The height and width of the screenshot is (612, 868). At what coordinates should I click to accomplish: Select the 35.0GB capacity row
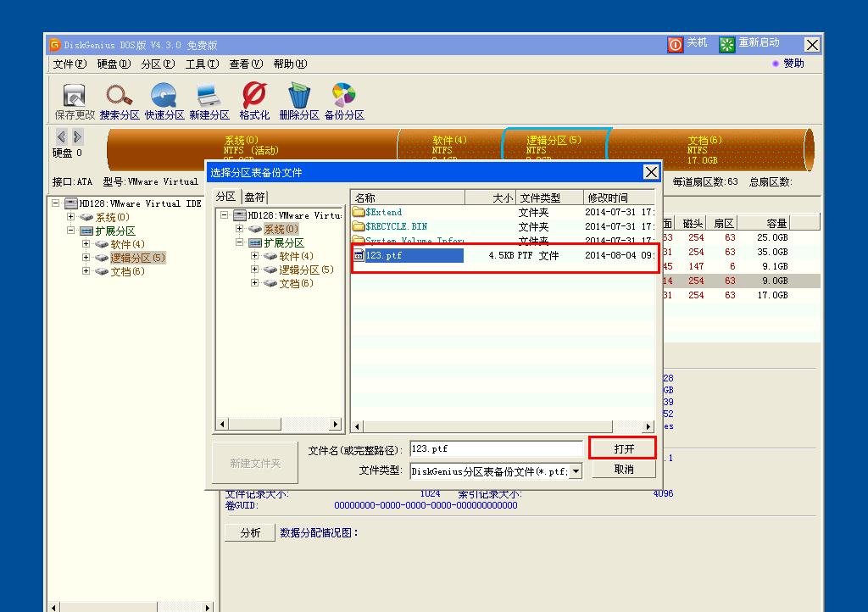pyautogui.click(x=742, y=252)
